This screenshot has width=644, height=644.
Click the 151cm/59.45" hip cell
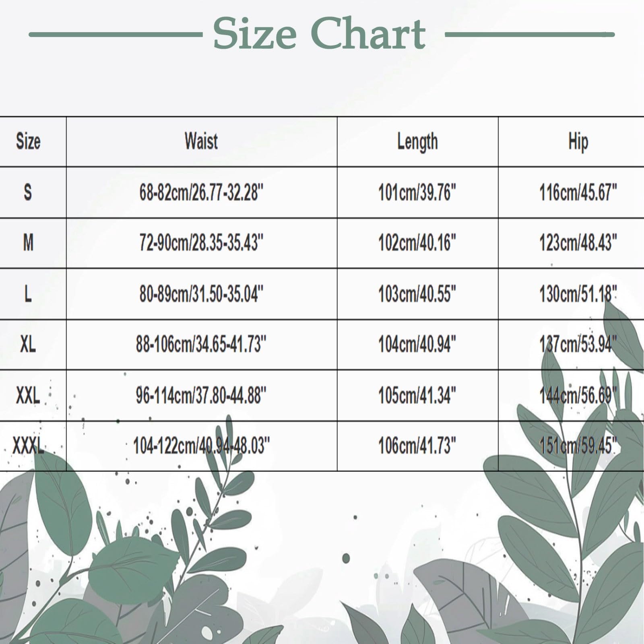click(578, 446)
